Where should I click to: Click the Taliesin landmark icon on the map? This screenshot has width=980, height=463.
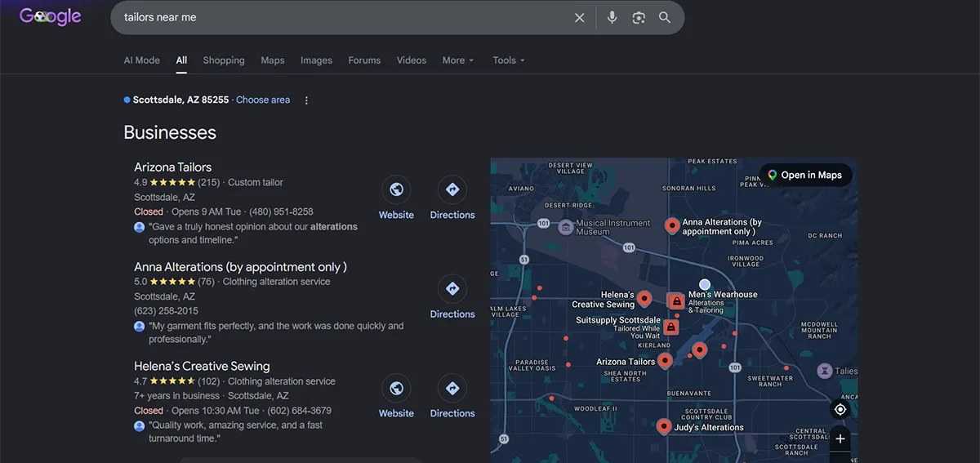[825, 371]
